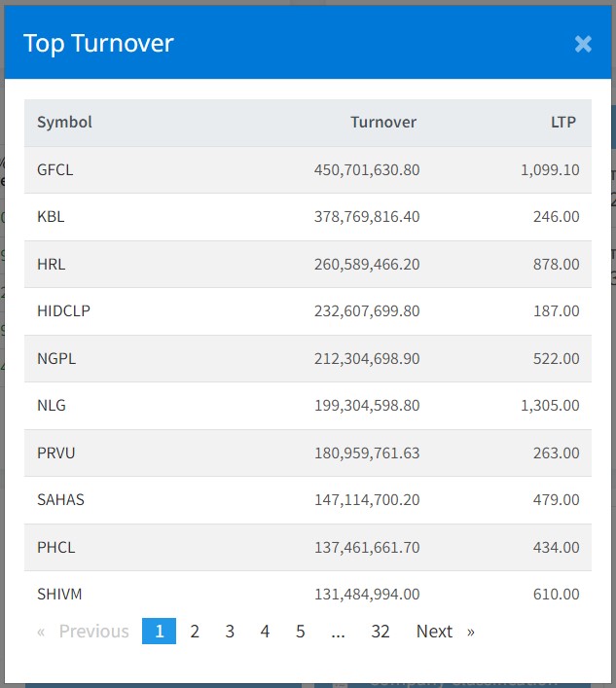The width and height of the screenshot is (616, 688).
Task: Select current page 1 button
Action: (160, 632)
